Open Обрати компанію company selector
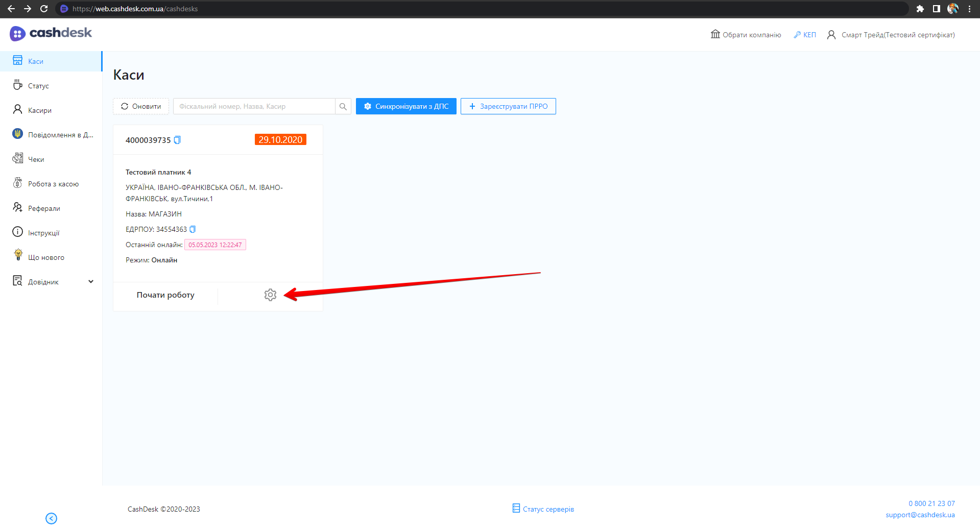 tap(746, 35)
